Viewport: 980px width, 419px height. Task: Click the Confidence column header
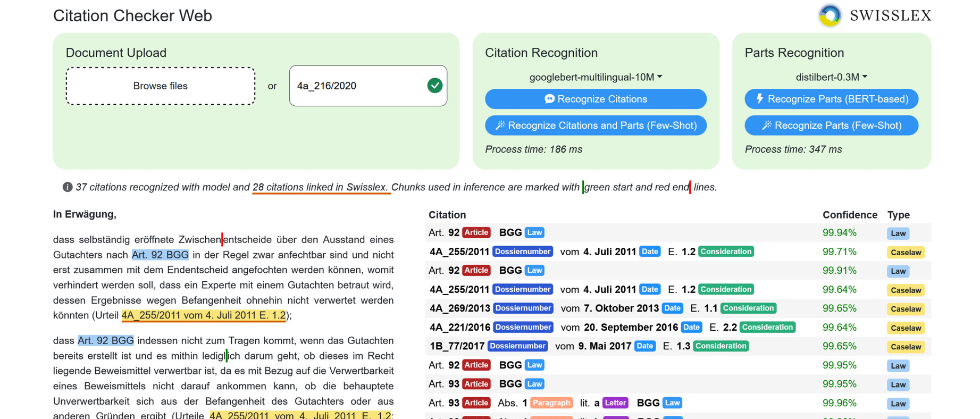(849, 215)
